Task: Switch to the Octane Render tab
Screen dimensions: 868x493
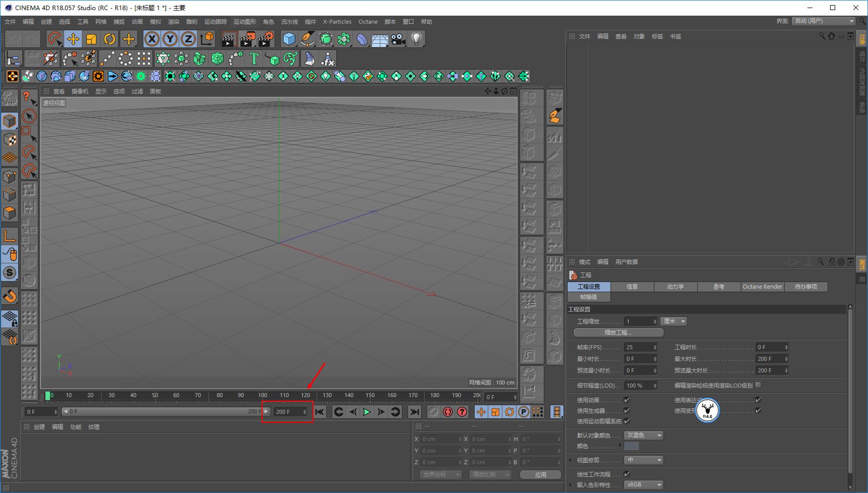Action: [x=762, y=287]
